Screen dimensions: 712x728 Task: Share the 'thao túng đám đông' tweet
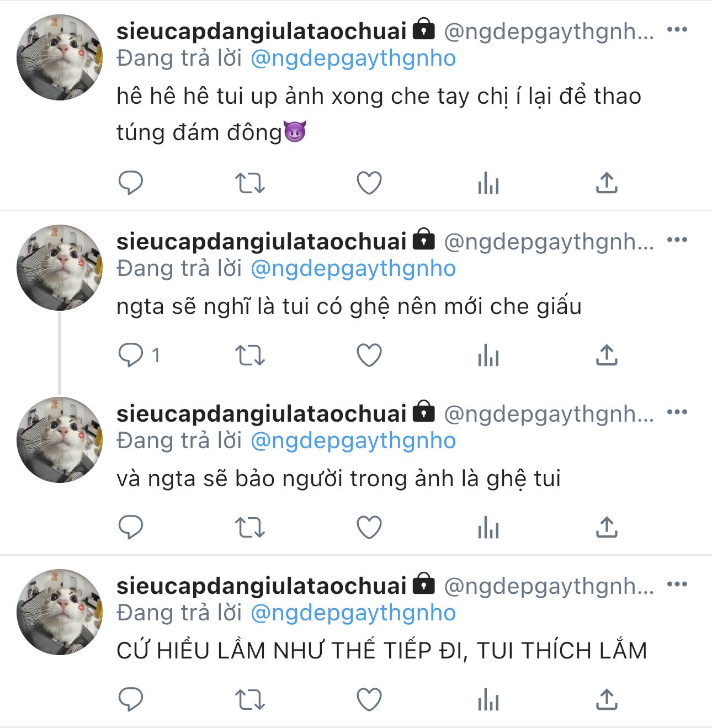coord(607,183)
